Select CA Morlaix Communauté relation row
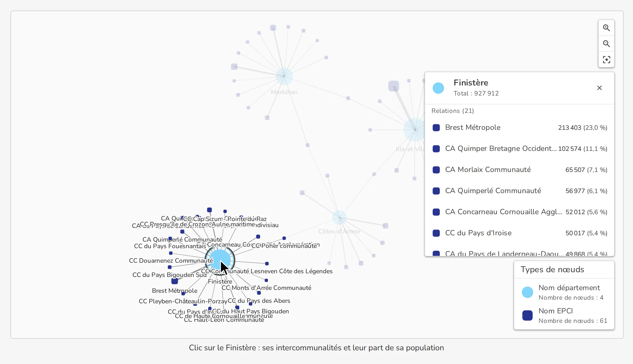Screen dimensions: 633x364 click(x=520, y=170)
